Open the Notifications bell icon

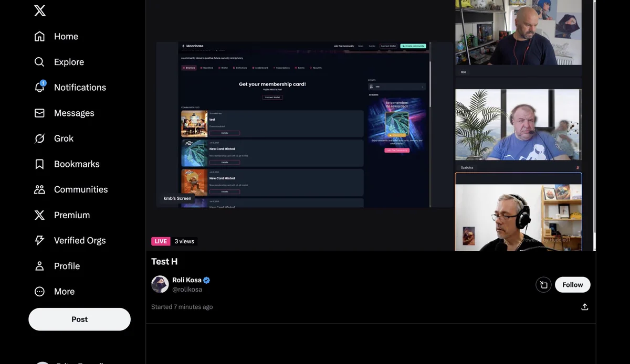click(39, 87)
